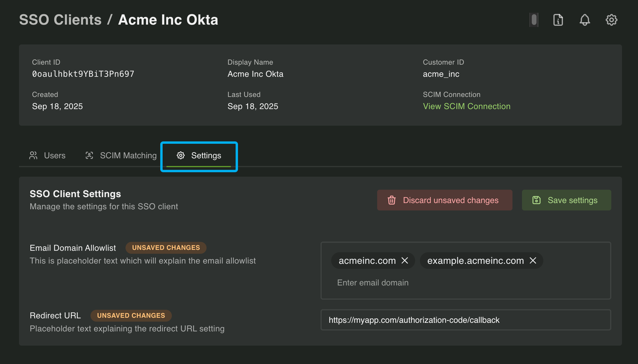Remove the example.acmeinc.com domain chip

pos(533,261)
